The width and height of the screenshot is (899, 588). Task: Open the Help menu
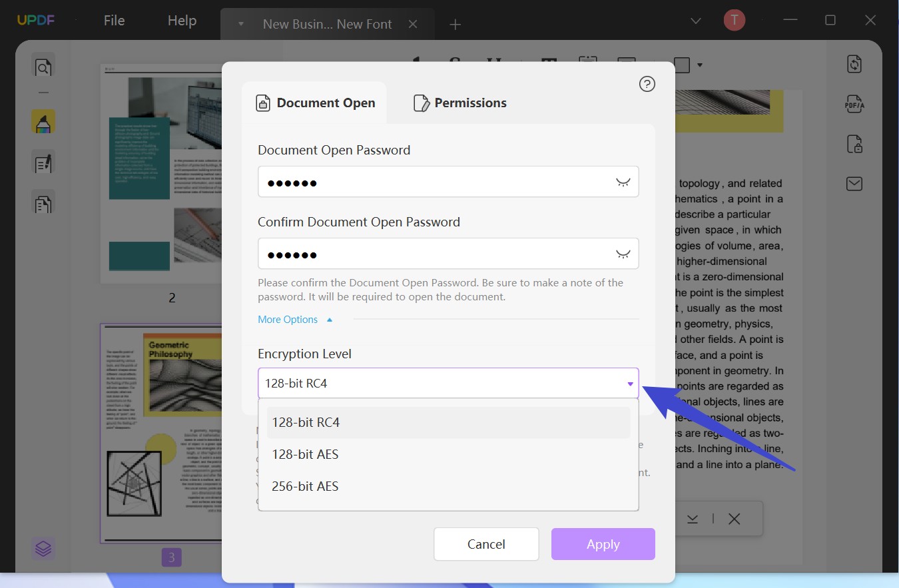coord(181,20)
